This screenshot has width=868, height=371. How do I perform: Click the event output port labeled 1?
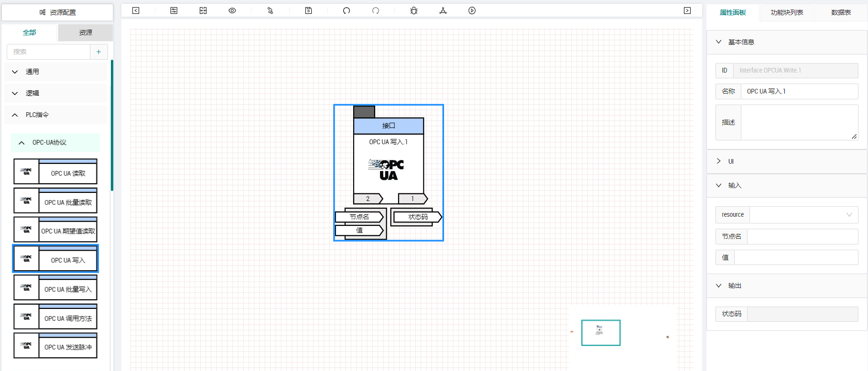point(413,199)
